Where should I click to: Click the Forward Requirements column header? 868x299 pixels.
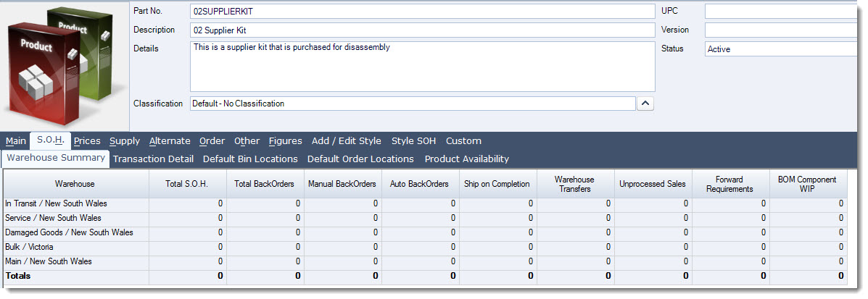pyautogui.click(x=730, y=184)
